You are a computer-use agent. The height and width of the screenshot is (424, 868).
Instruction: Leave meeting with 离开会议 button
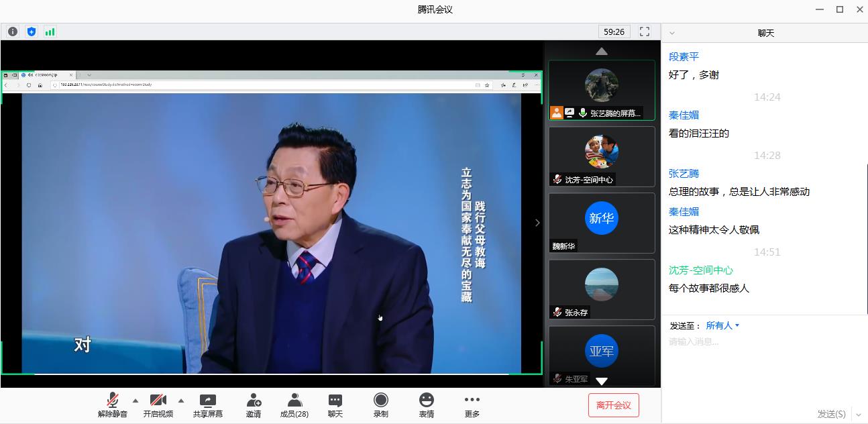(614, 405)
